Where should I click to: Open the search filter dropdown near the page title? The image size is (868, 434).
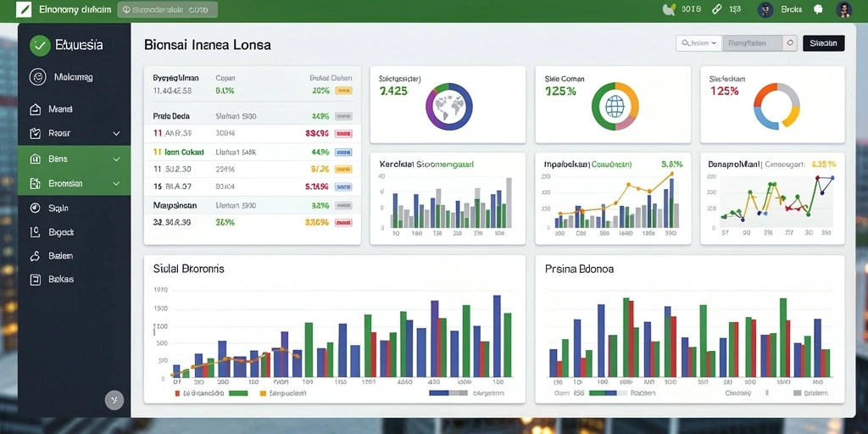pyautogui.click(x=698, y=43)
